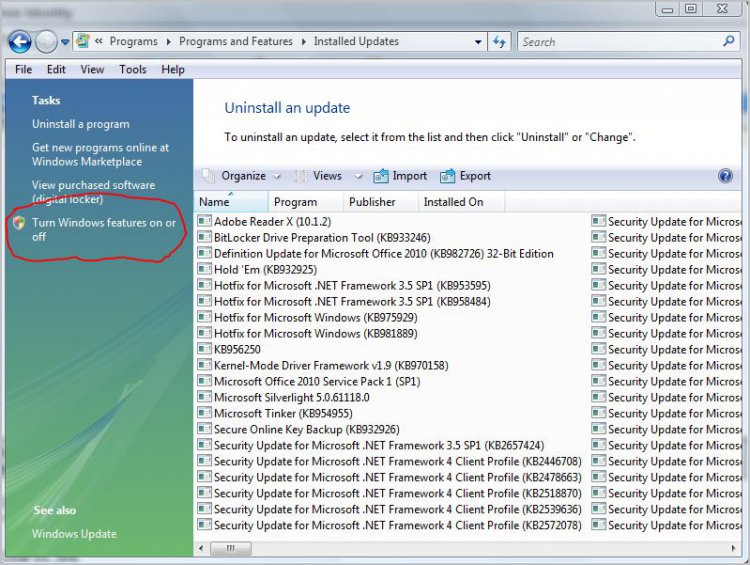Click the horizontal scrollbar thumb
750x565 pixels.
tap(231, 548)
